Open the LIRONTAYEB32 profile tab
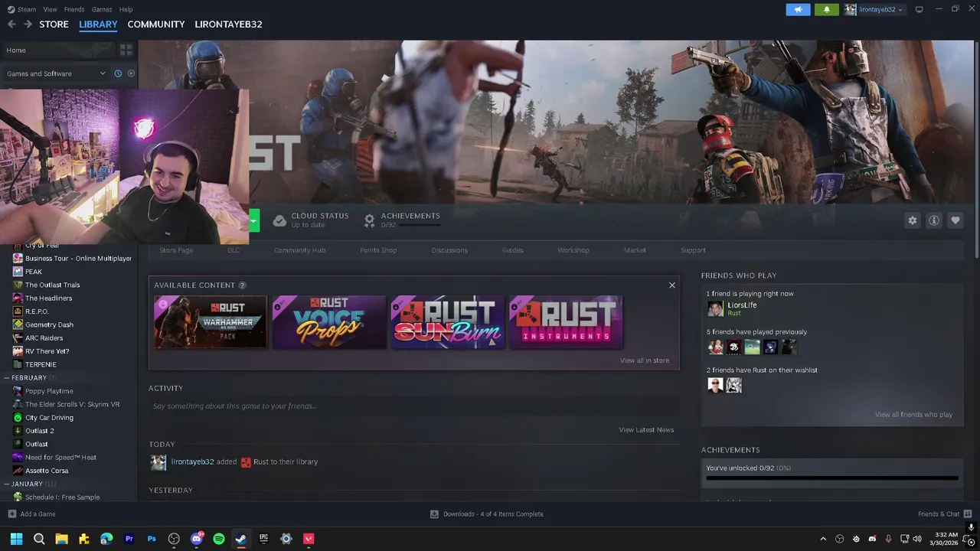The height and width of the screenshot is (551, 980). (x=228, y=24)
